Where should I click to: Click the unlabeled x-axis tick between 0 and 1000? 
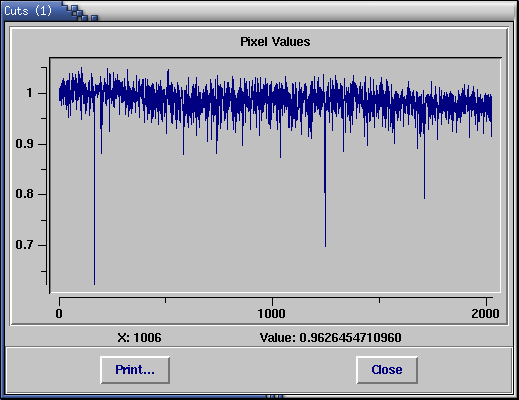coord(165,300)
